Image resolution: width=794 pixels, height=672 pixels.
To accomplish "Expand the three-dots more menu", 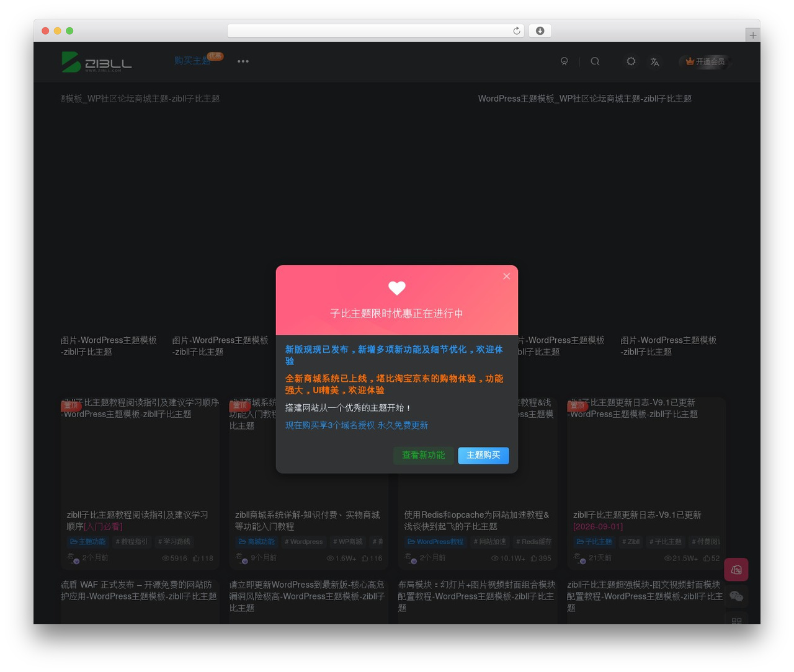I will pyautogui.click(x=243, y=61).
